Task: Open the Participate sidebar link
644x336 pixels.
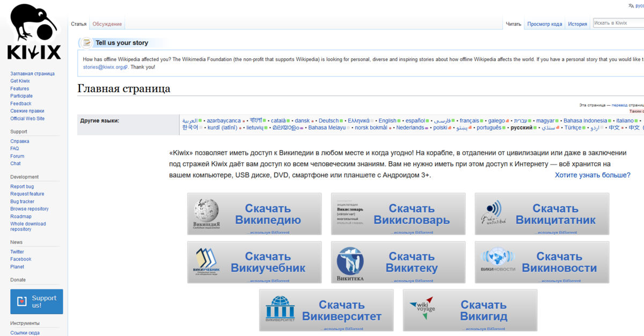Action: tap(21, 96)
